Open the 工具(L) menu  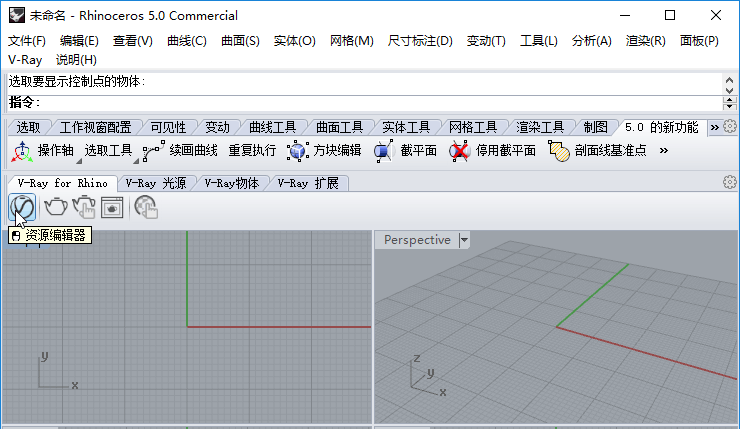tap(538, 41)
